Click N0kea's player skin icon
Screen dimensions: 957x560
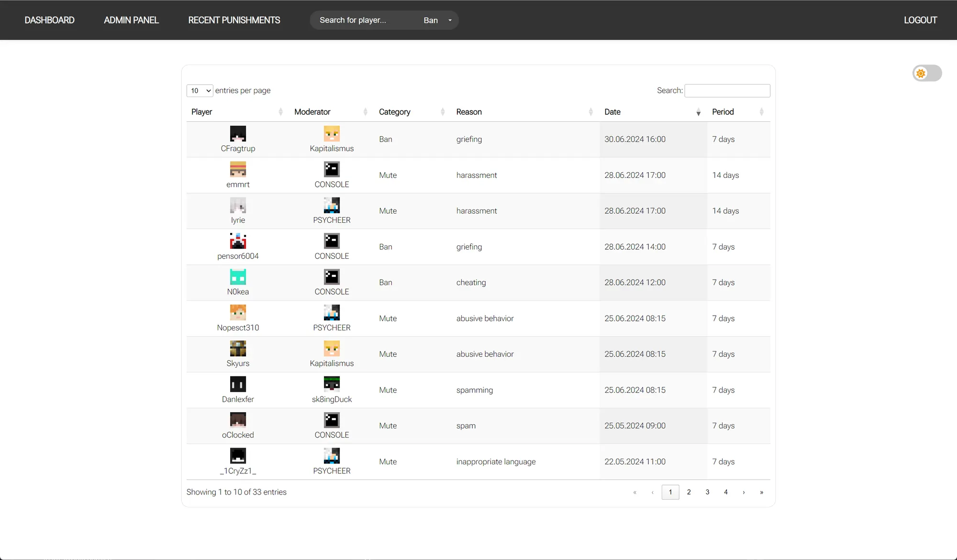238,276
